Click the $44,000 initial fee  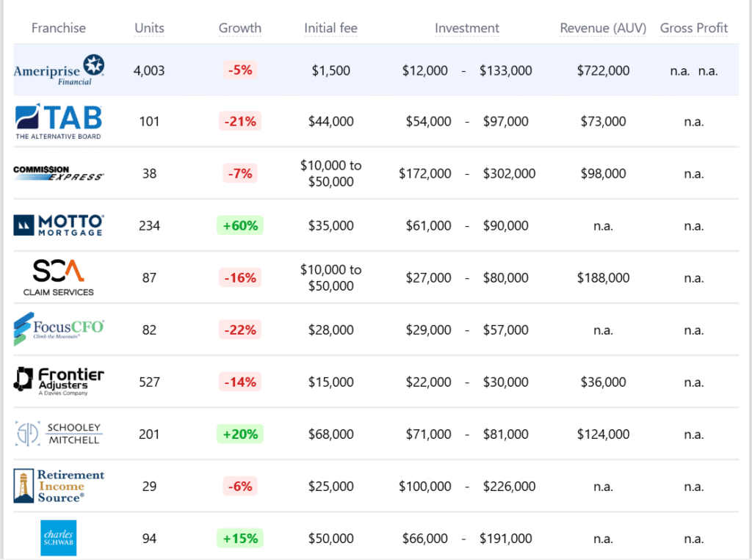click(331, 121)
